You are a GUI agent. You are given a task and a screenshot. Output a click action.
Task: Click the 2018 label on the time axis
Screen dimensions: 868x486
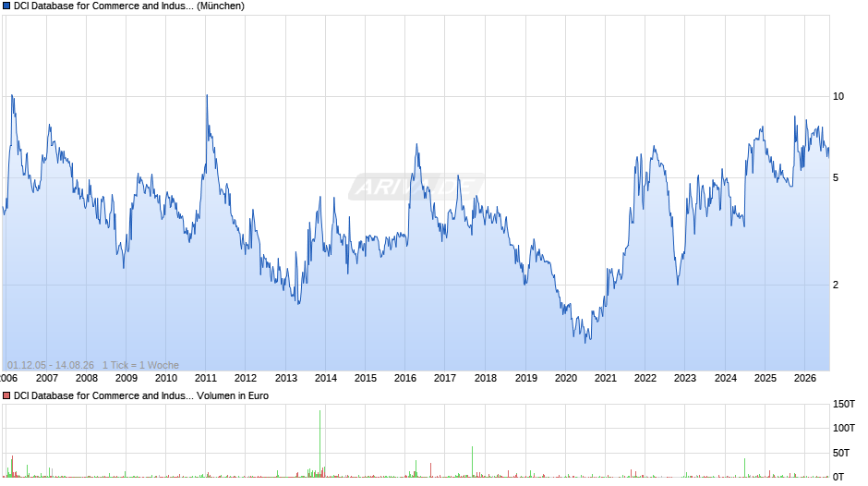pos(486,378)
